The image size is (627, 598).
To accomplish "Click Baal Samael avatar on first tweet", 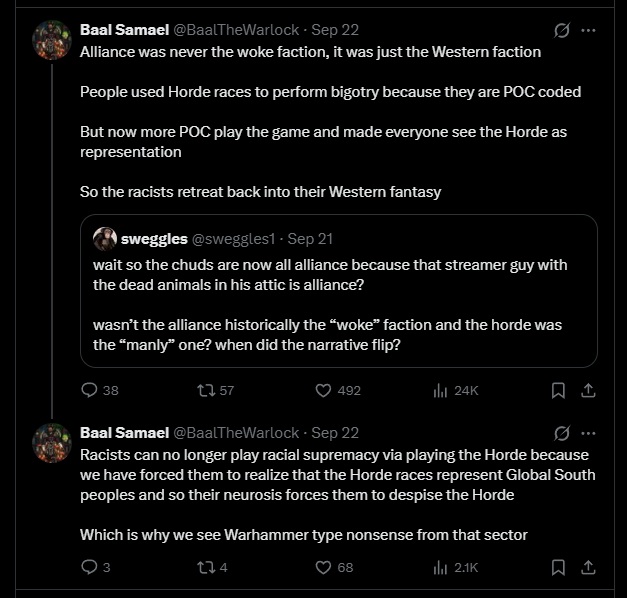I will click(x=52, y=40).
